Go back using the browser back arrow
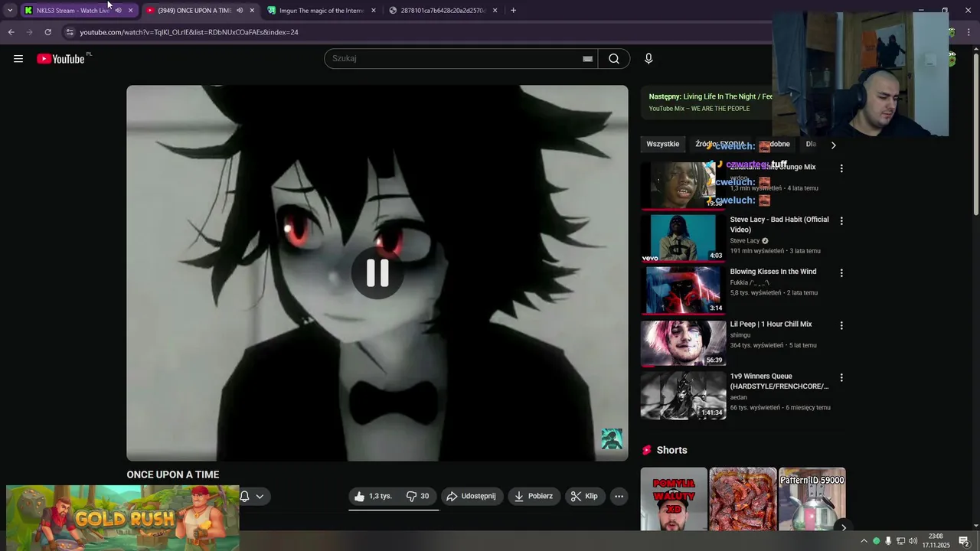 coord(11,32)
